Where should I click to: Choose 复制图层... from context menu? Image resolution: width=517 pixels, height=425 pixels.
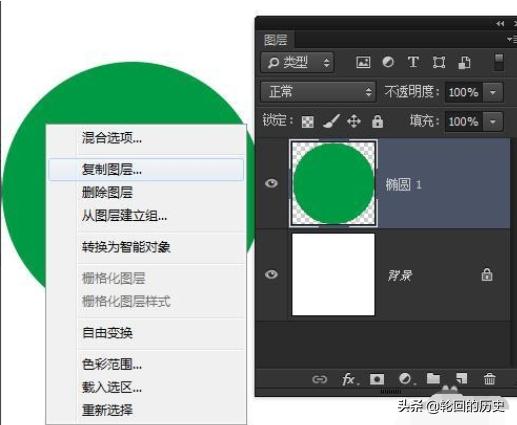[x=146, y=170]
